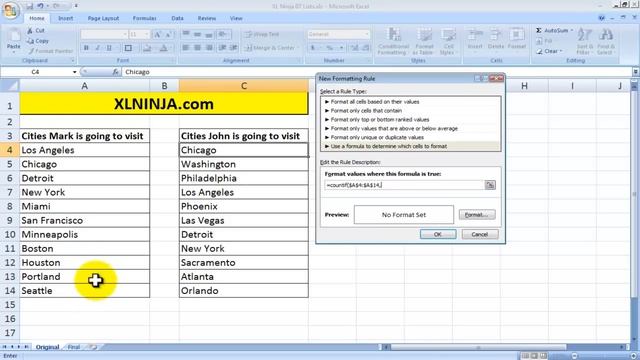Switch to the Data ribbon tab

(x=177, y=18)
